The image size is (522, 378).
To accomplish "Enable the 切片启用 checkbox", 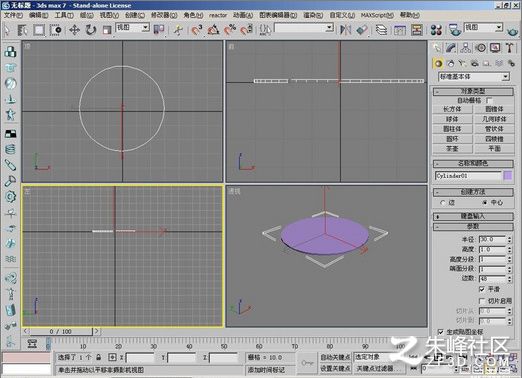I will (x=482, y=301).
